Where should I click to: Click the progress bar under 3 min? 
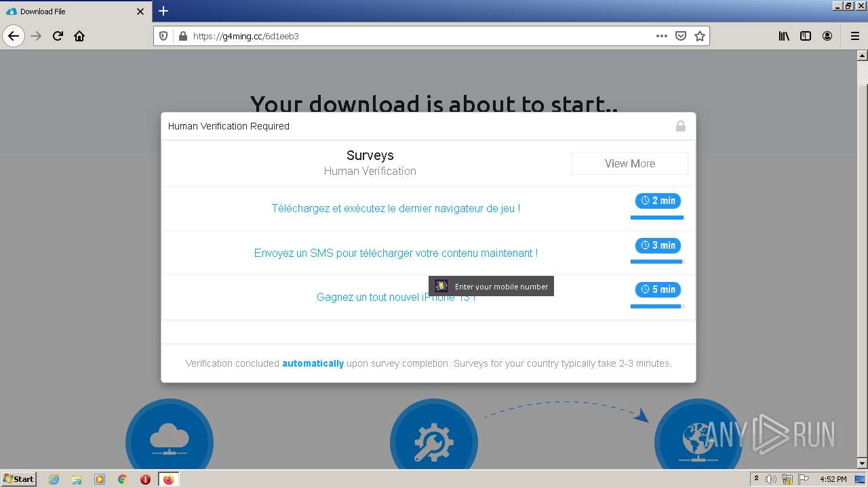[657, 262]
